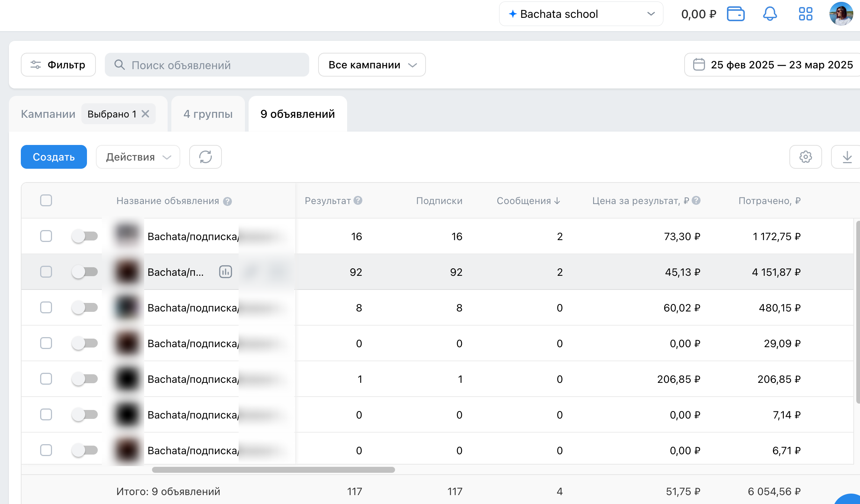This screenshot has width=860, height=504.
Task: Tick checkbox of ad spending 480,15 ₽
Action: pyautogui.click(x=46, y=307)
